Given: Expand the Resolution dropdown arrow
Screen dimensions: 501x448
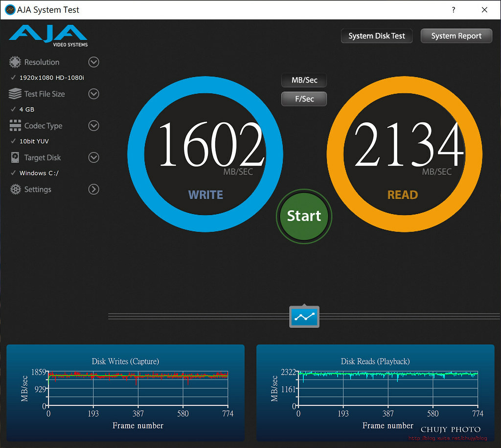Looking at the screenshot, I should click(93, 62).
